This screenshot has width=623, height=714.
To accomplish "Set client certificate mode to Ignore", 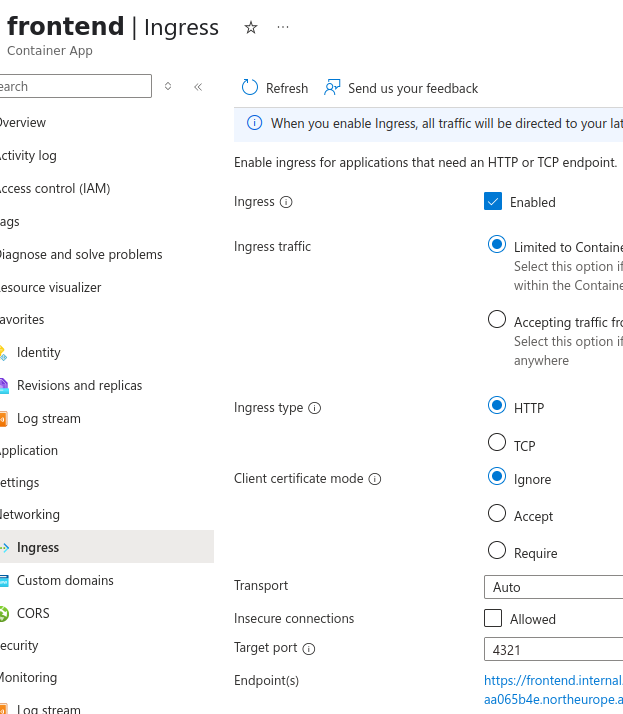I will (x=497, y=476).
